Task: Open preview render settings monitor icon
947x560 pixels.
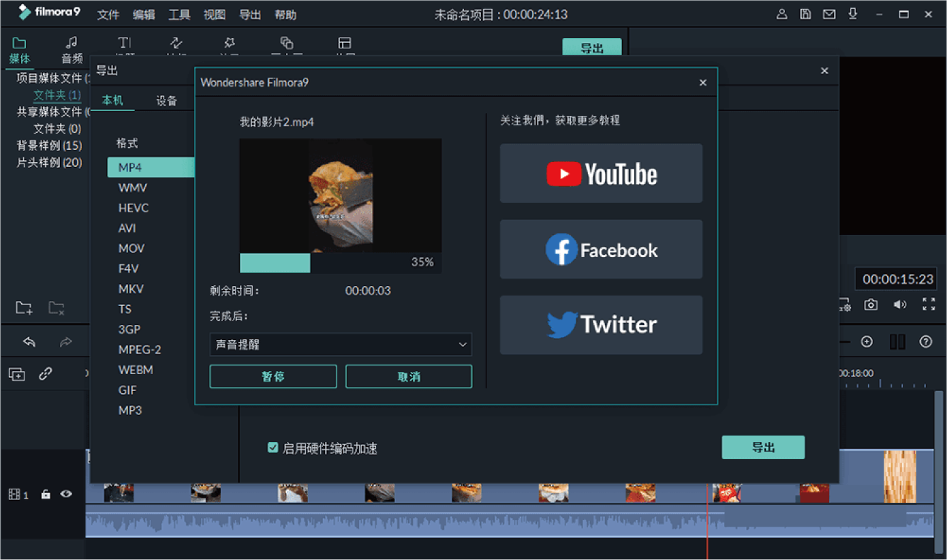Action: [845, 305]
